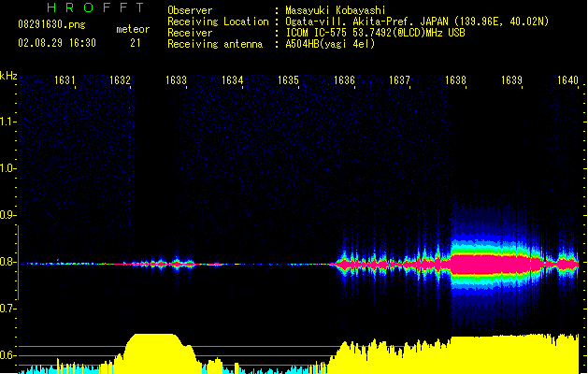588x374 pixels.
Task: Click the yellow intensity plateau under 1639
Action: pyautogui.click(x=516, y=354)
